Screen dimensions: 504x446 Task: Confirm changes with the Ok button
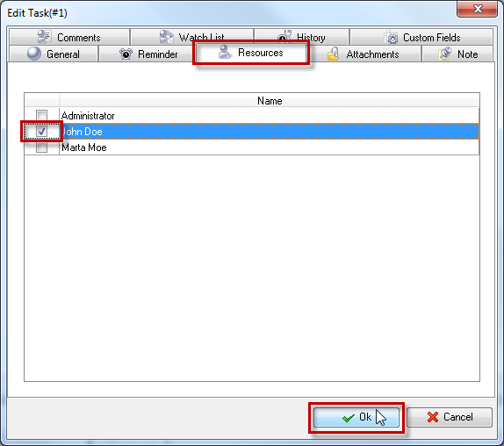point(356,417)
